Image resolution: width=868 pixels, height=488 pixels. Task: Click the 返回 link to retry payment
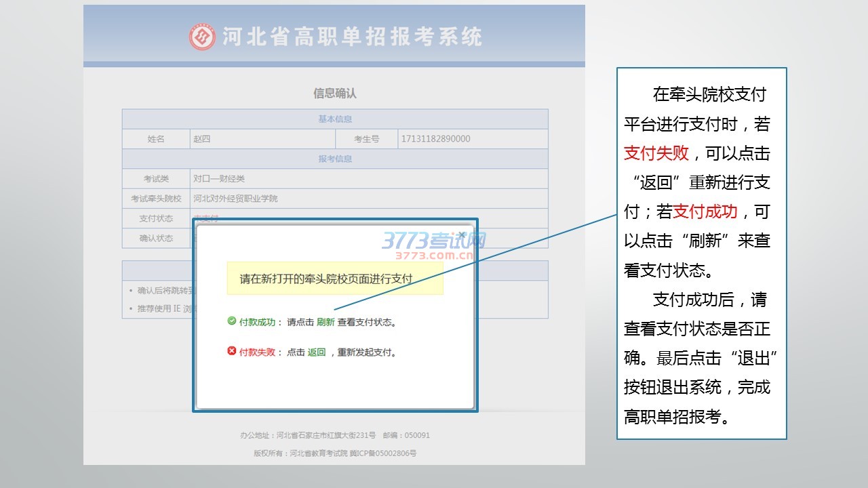point(317,352)
